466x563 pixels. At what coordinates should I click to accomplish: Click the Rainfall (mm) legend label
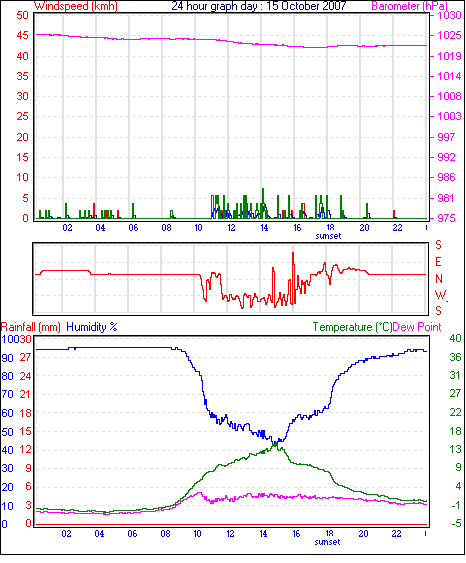[x=31, y=327]
